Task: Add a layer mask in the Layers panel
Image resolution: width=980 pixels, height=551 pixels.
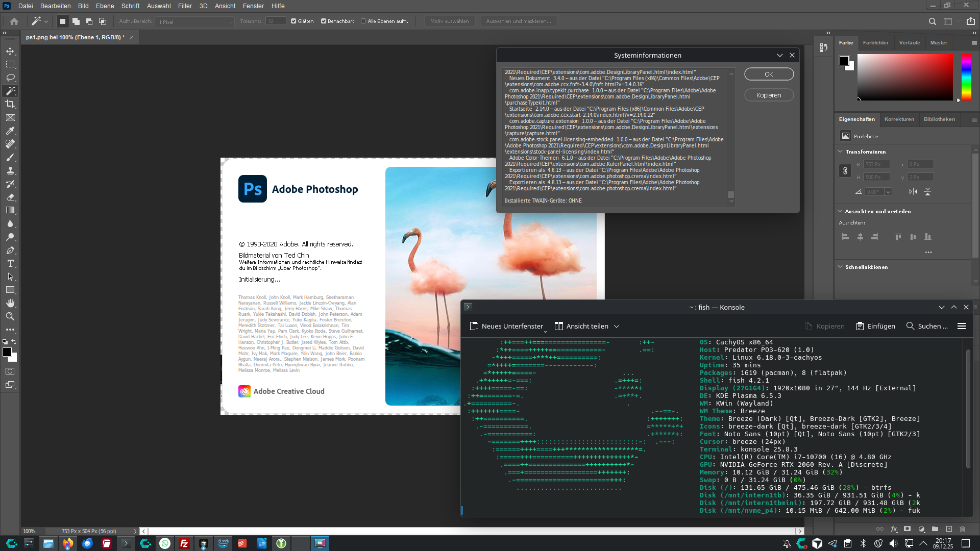Action: tap(907, 530)
